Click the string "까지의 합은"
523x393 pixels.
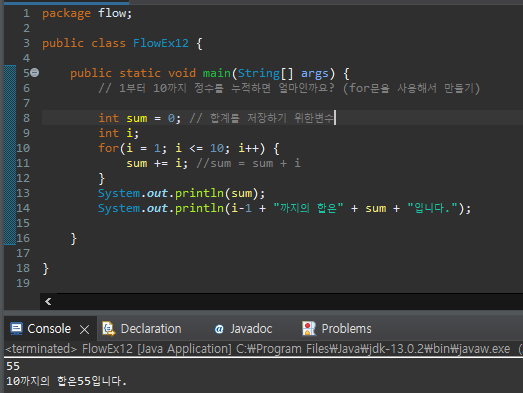click(308, 208)
